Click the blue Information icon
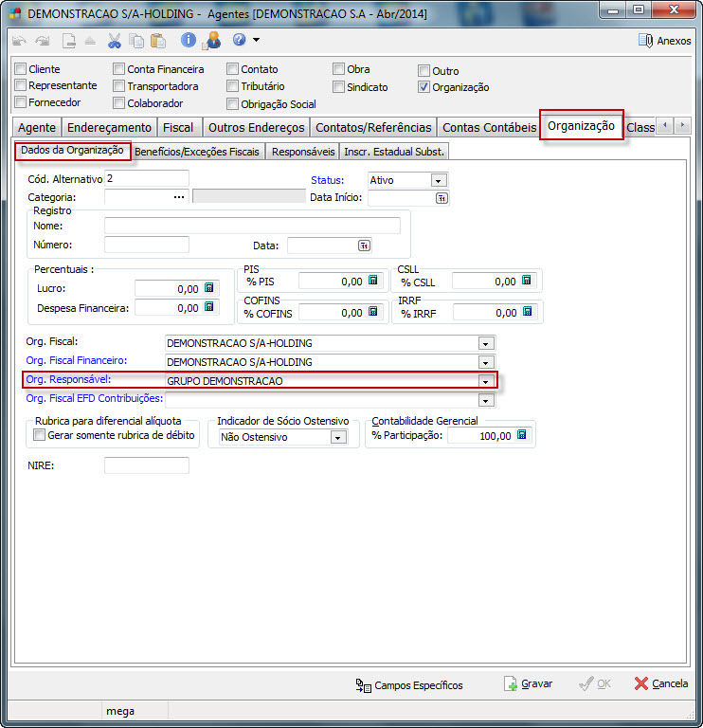The image size is (703, 728). click(x=189, y=40)
